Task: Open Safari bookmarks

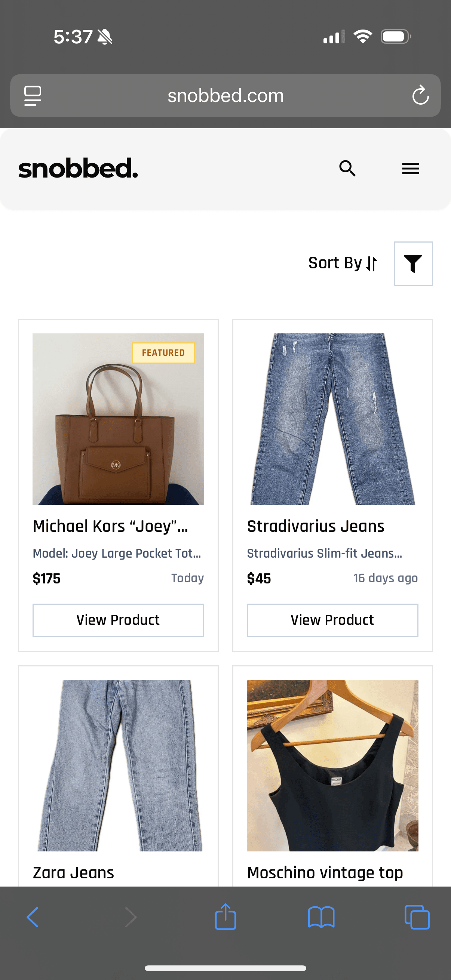Action: [x=321, y=917]
